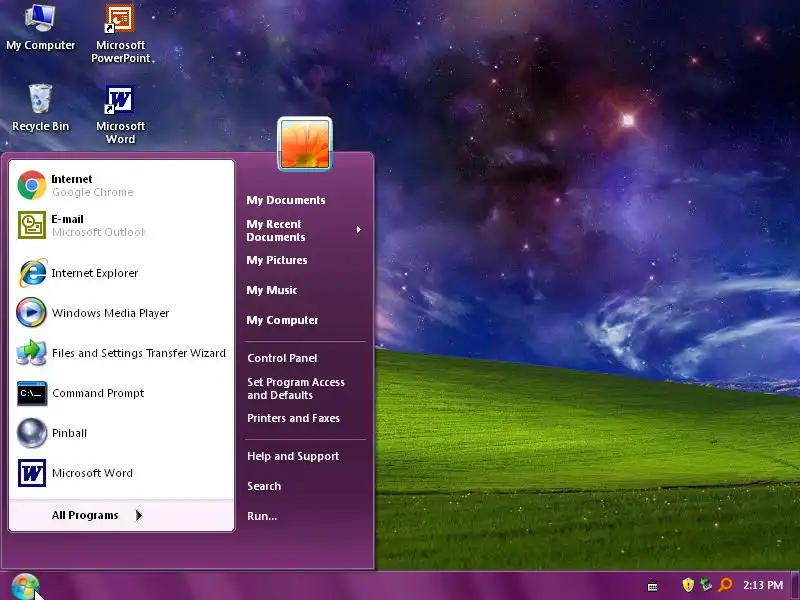The width and height of the screenshot is (800, 600).
Task: Click the Start orb button
Action: (x=24, y=586)
